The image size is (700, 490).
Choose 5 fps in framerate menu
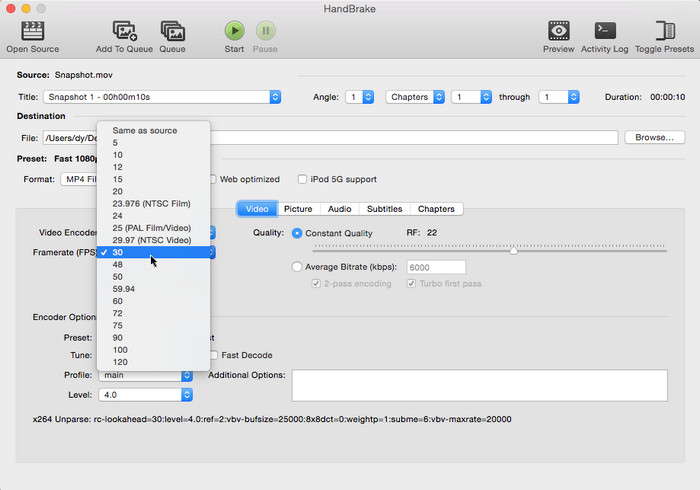pos(153,143)
